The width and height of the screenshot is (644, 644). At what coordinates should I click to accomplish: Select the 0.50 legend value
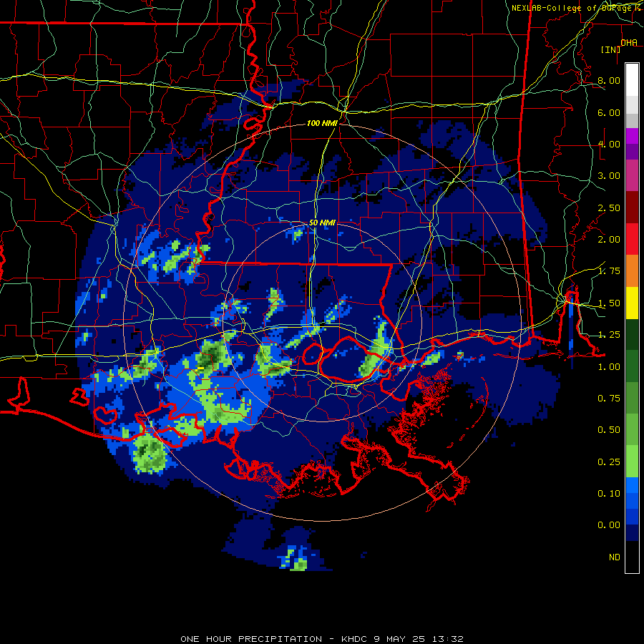coord(609,430)
